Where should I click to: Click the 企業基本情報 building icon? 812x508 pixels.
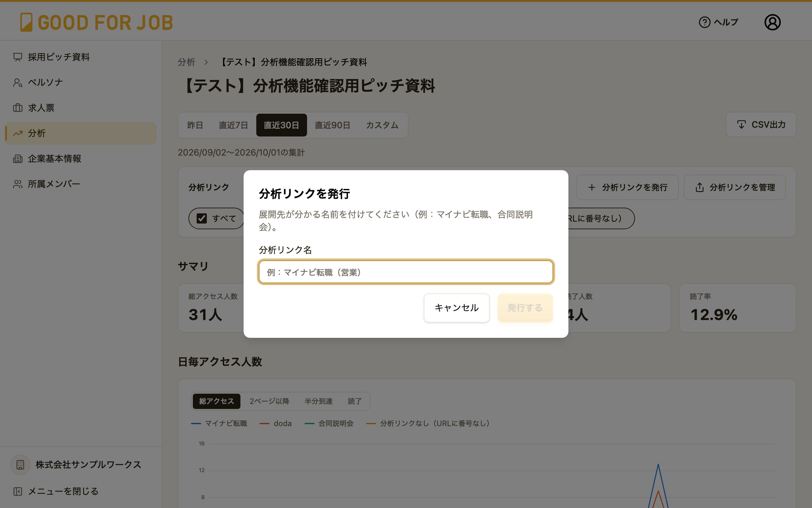pos(17,158)
